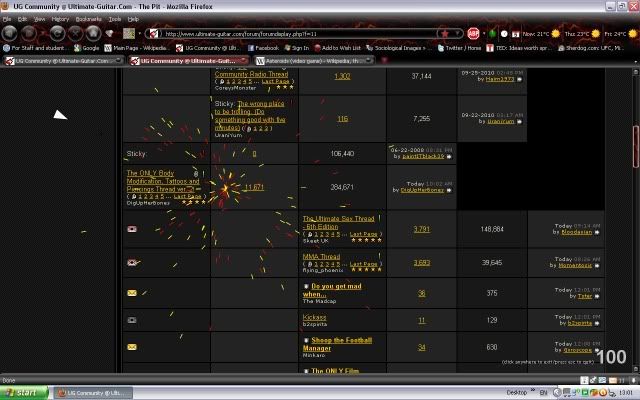640x400 pixels.
Task: Open the View menu
Action: click(x=40, y=19)
